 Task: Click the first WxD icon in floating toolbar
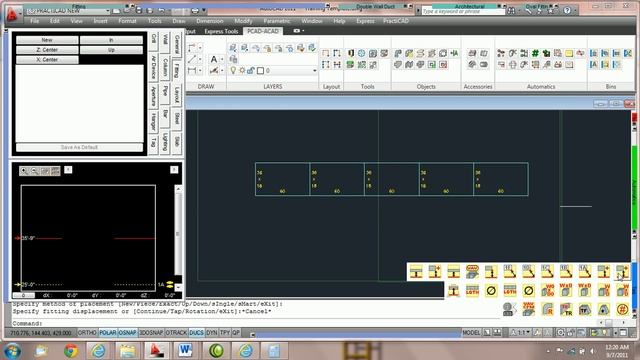[566, 290]
